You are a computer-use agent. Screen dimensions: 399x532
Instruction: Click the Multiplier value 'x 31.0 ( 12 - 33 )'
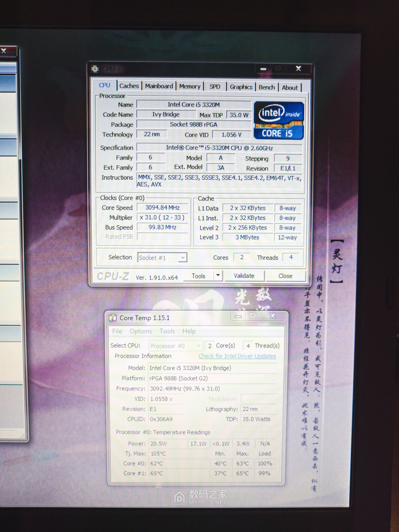pyautogui.click(x=162, y=217)
